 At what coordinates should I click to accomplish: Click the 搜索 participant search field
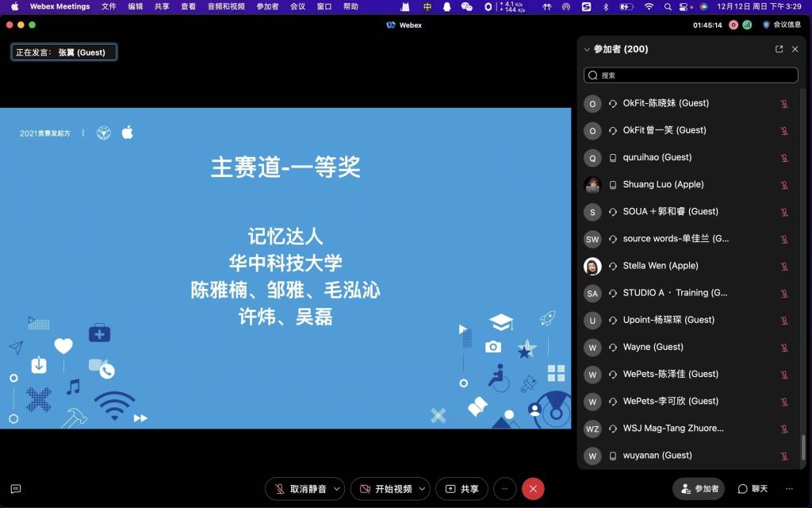(691, 75)
